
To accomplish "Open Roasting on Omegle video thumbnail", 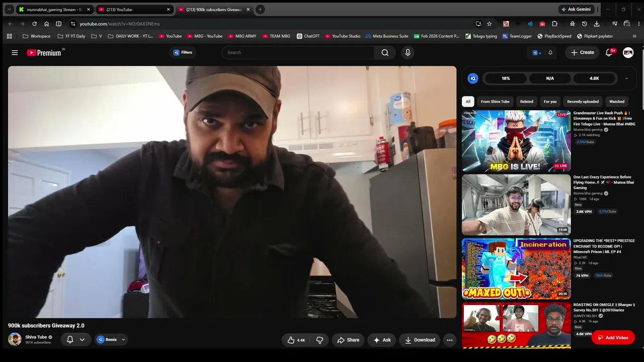I will [x=516, y=325].
